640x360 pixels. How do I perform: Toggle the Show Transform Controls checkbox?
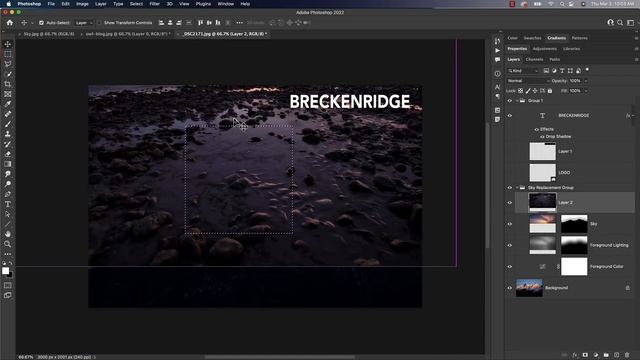100,23
